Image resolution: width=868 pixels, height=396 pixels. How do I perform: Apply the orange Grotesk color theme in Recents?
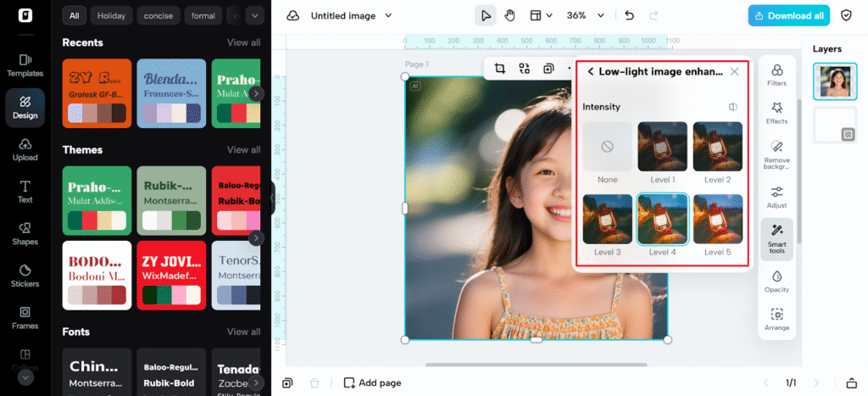pyautogui.click(x=97, y=93)
